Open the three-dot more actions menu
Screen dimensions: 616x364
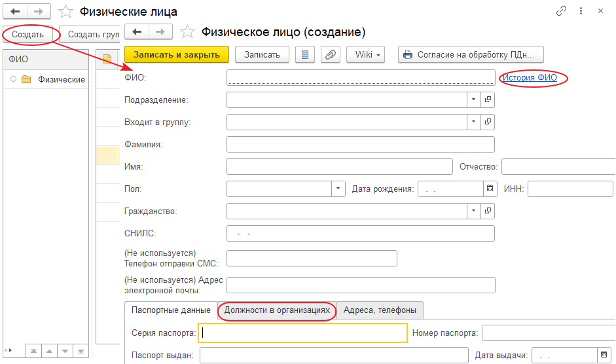(x=581, y=11)
